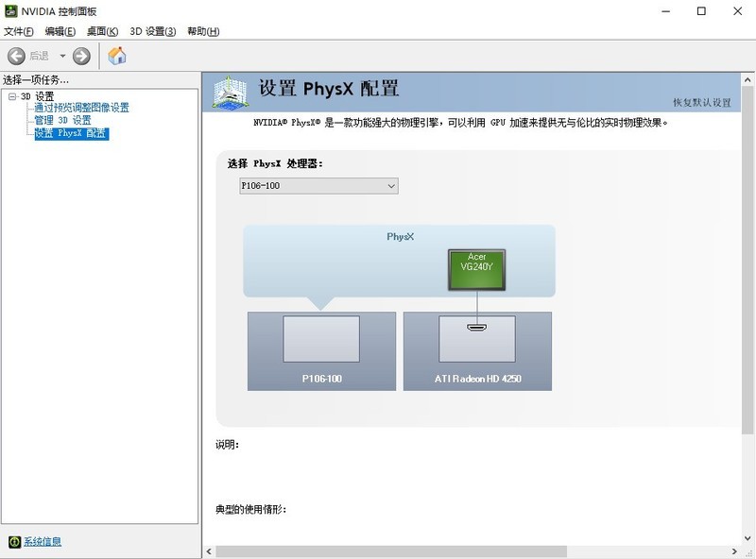The image size is (756, 559).
Task: Open the 文件 menu
Action: [17, 31]
